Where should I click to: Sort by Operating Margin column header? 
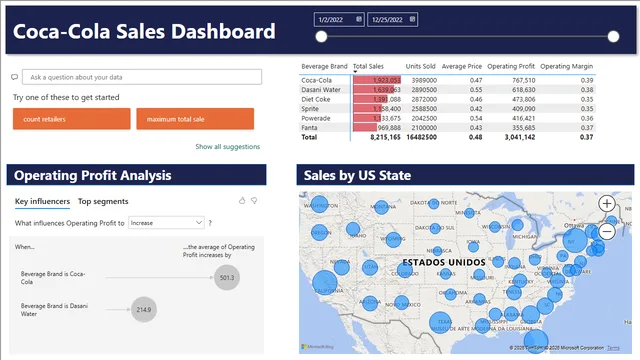coord(567,66)
